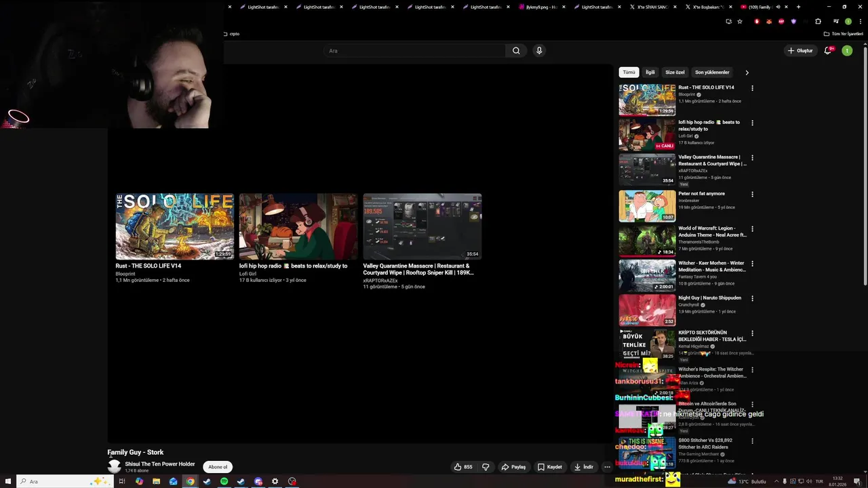This screenshot has height=488, width=868.
Task: Show hidden system tray icons
Action: pos(777,481)
